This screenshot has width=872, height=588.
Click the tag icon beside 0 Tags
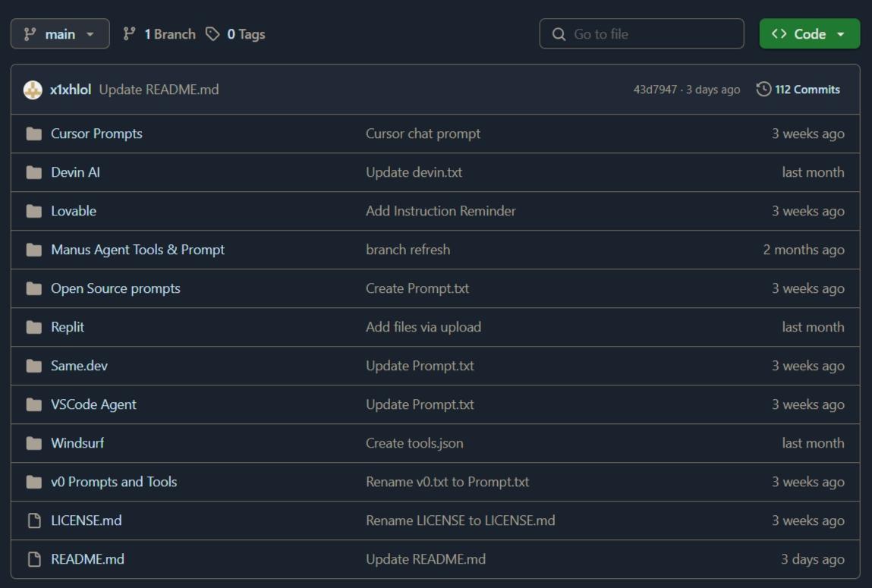click(212, 34)
